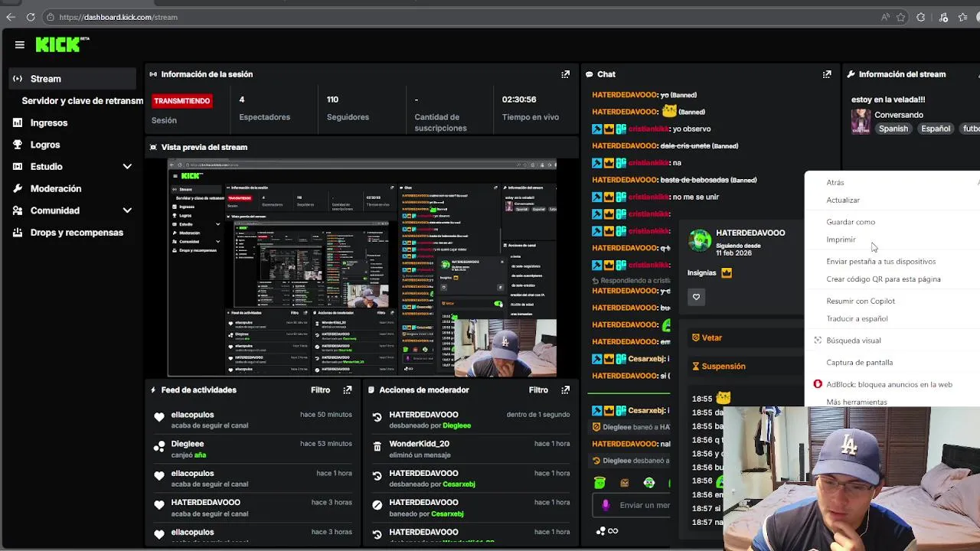
Task: Click trash icon on WonderKidd_20 moderator action
Action: pyautogui.click(x=377, y=447)
